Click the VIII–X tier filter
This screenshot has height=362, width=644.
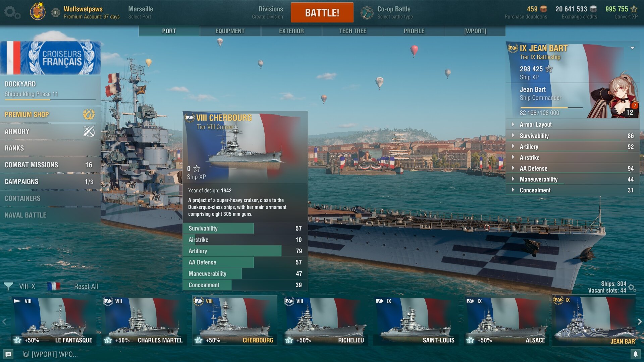click(27, 286)
